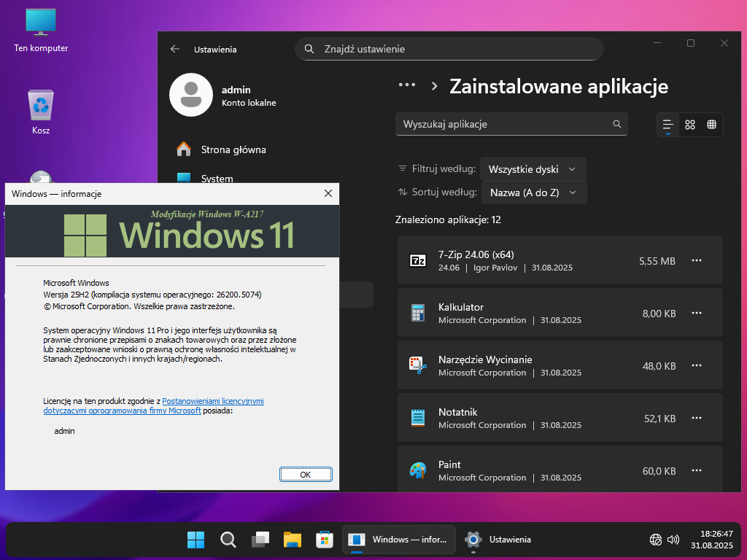Screen dimensions: 747x560
Task: Click the Znajdź ustawienie search box
Action: (452, 49)
